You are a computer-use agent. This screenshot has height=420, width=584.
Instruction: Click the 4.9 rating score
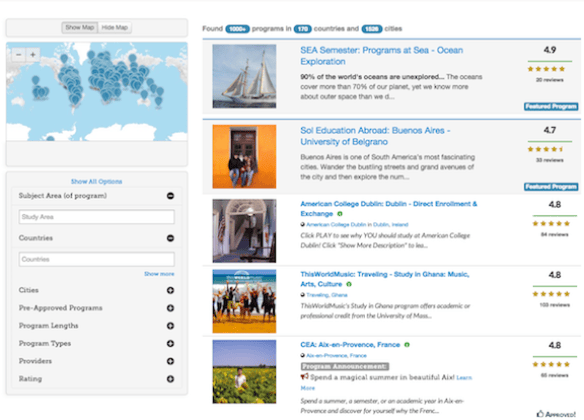click(x=550, y=50)
